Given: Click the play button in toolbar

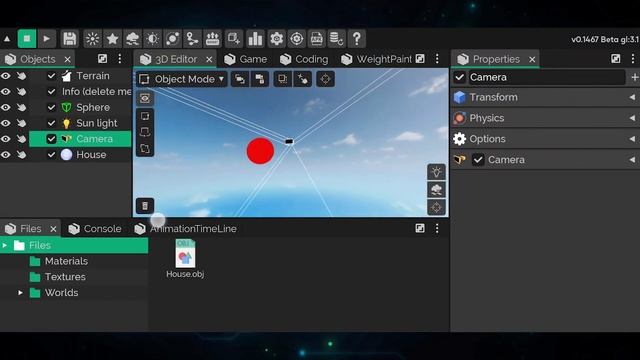Looking at the screenshot, I should coord(47,39).
